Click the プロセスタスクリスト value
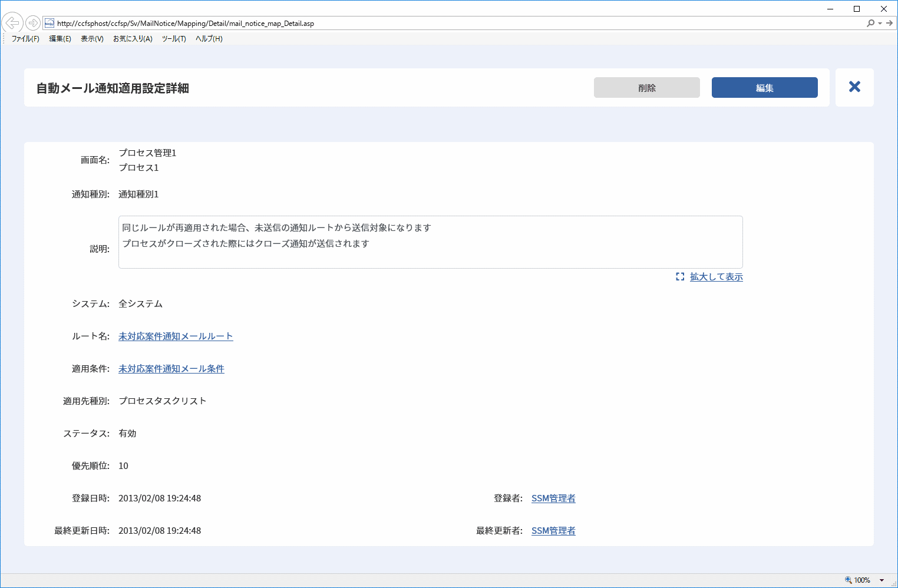898x588 pixels. [163, 401]
